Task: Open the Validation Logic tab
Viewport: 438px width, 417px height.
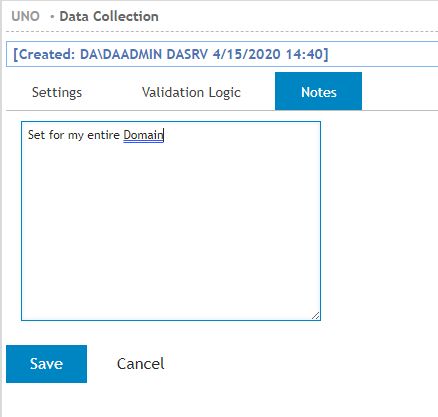Action: (x=191, y=92)
